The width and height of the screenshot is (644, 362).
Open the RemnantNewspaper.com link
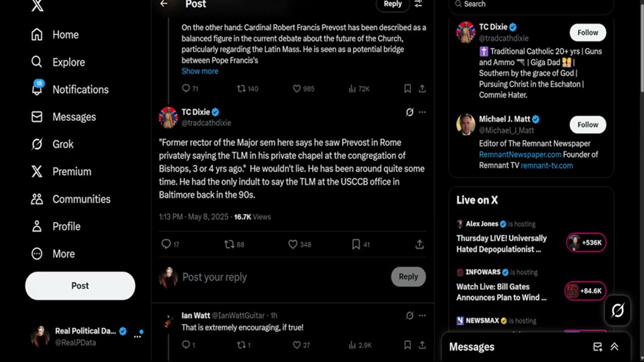[x=520, y=154]
